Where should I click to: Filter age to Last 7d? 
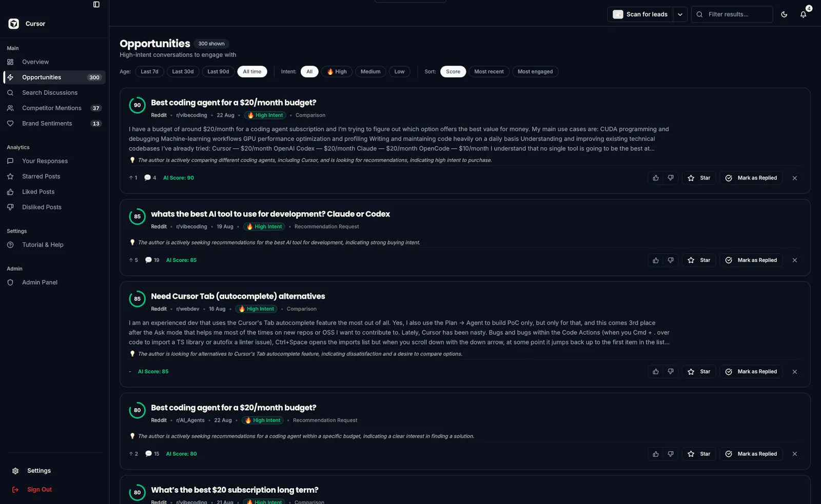[x=150, y=72]
